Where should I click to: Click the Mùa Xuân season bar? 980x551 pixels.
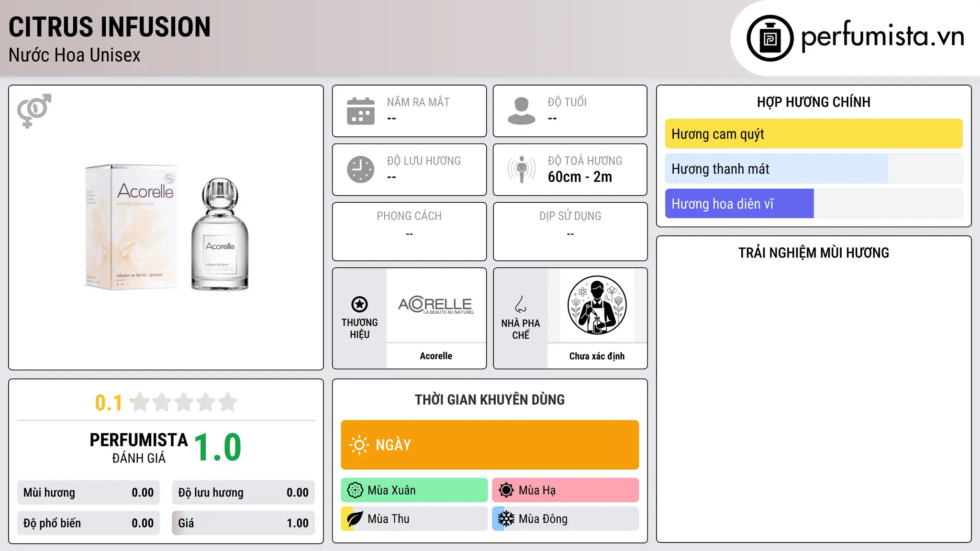[x=414, y=490]
